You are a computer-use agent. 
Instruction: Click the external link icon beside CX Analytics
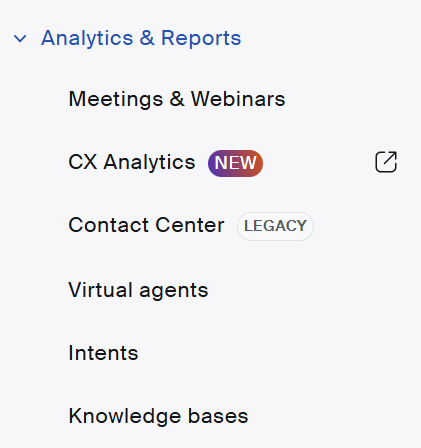[386, 162]
